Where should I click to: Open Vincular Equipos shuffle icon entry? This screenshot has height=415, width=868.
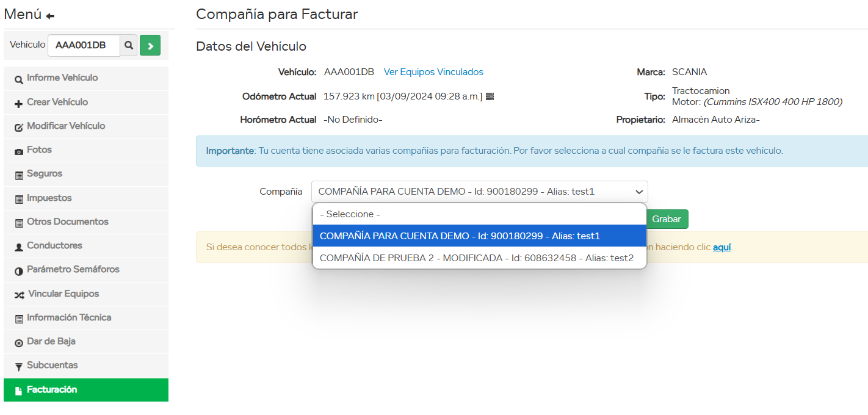point(20,295)
